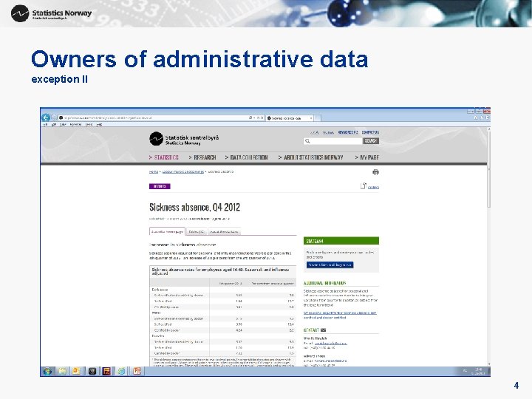
Task: Click the blue create tables button in StatBank
Action: click(330, 265)
